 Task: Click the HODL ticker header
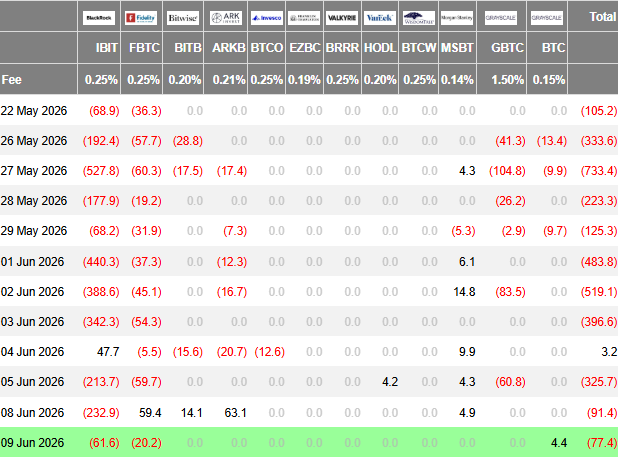coord(380,48)
